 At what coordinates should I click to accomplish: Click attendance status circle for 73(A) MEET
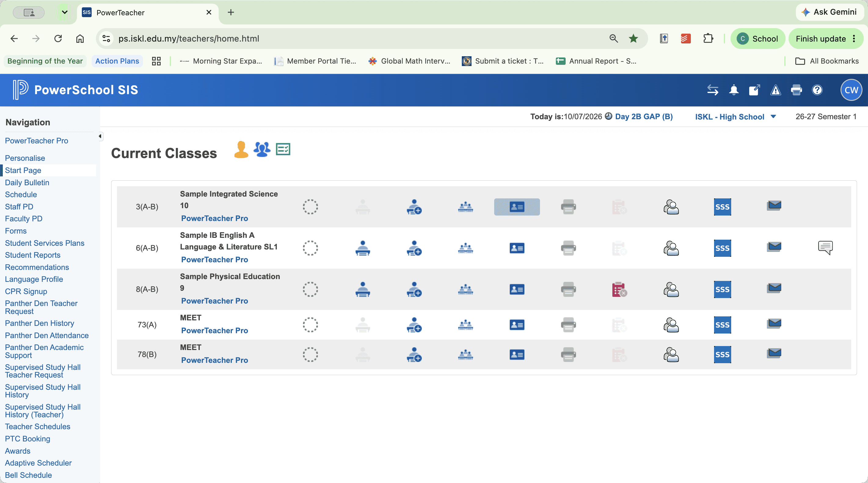click(x=310, y=325)
